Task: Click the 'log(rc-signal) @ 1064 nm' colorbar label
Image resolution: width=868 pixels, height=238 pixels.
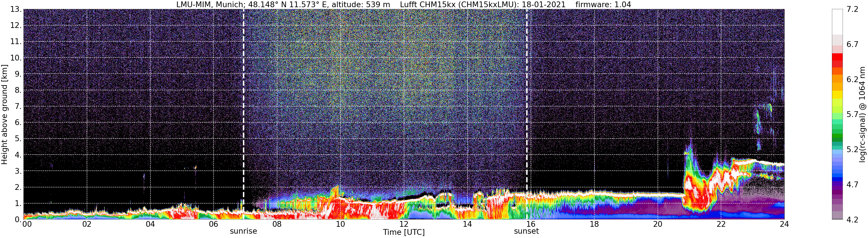Action: coord(862,114)
